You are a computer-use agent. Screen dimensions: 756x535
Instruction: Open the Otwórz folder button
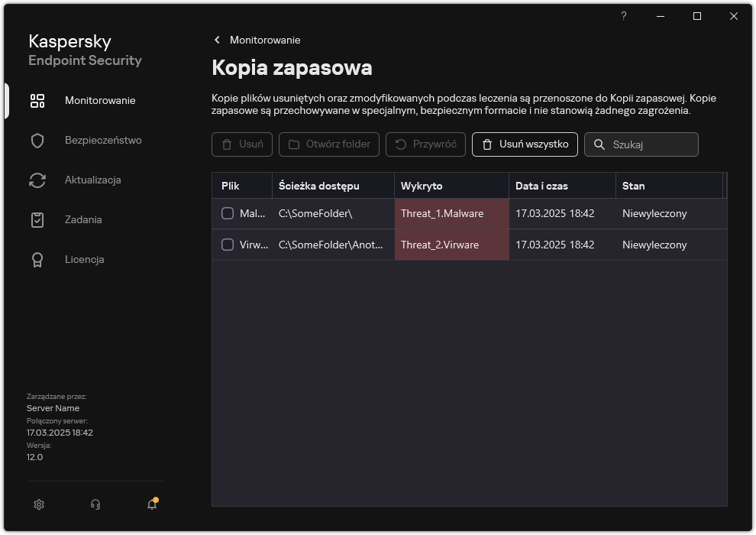(328, 144)
